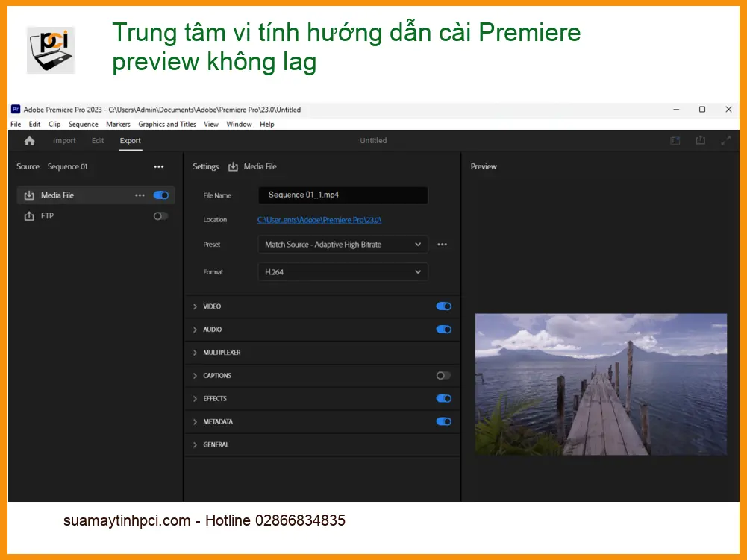The image size is (747, 560).
Task: Enter full-screen video output icon
Action: [725, 140]
